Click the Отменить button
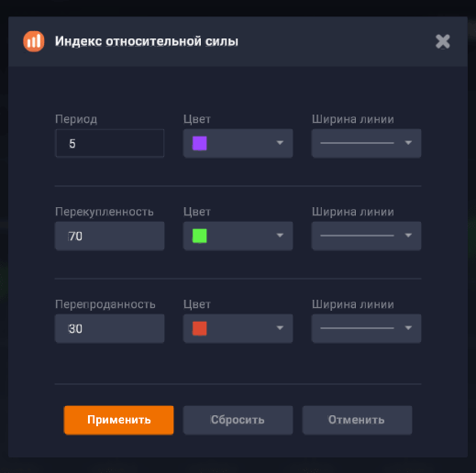This screenshot has height=473, width=476. click(357, 420)
